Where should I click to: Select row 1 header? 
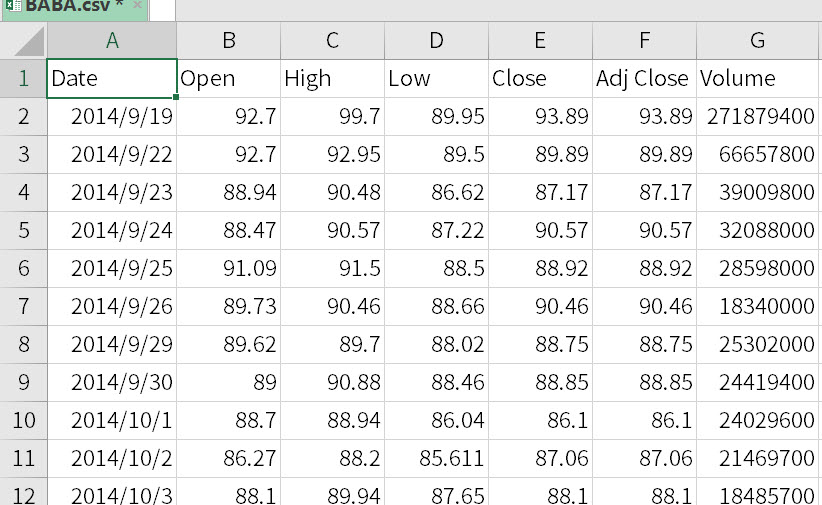click(24, 78)
